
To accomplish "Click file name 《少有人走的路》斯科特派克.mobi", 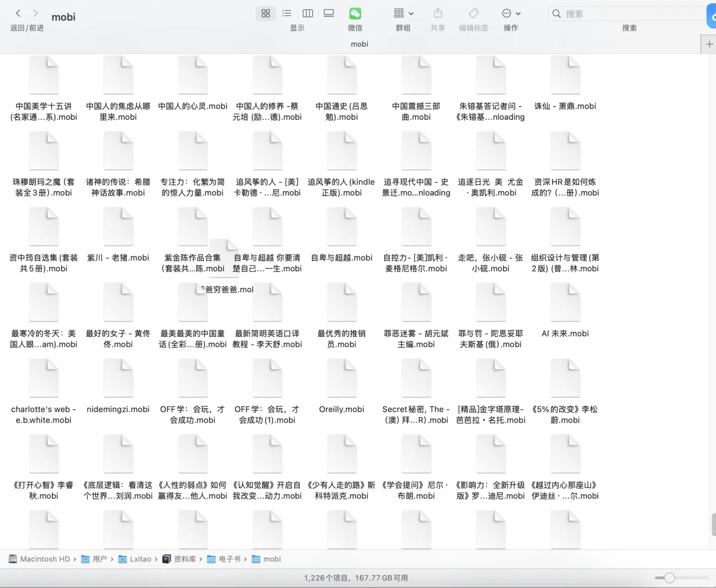I will pos(342,490).
